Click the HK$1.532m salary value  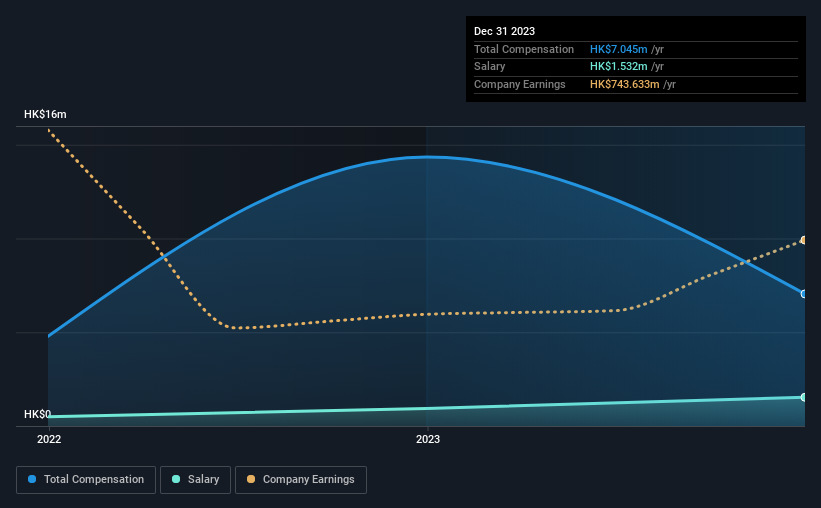pyautogui.click(x=618, y=67)
